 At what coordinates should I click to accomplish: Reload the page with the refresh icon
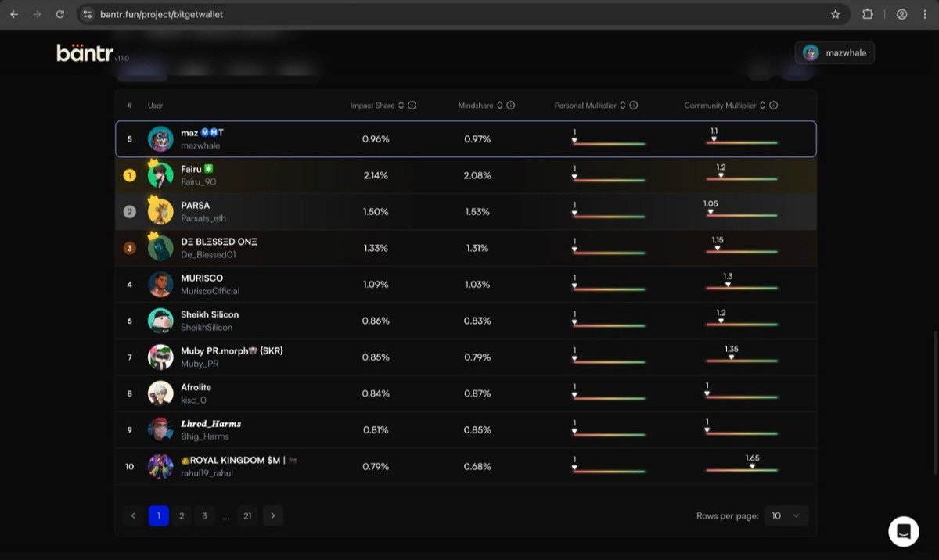[60, 14]
